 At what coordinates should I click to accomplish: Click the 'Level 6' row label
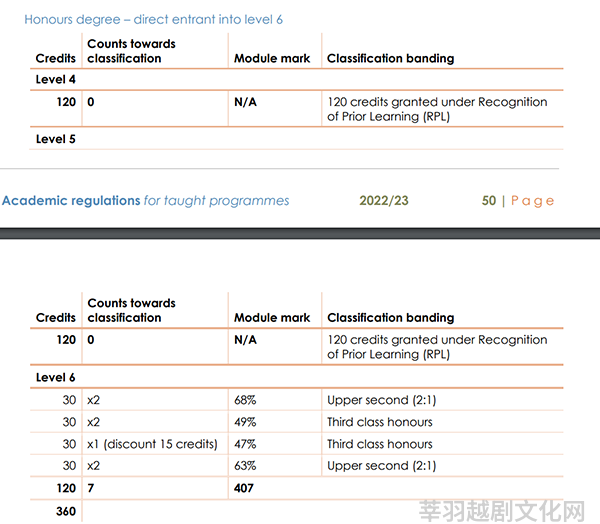click(55, 378)
